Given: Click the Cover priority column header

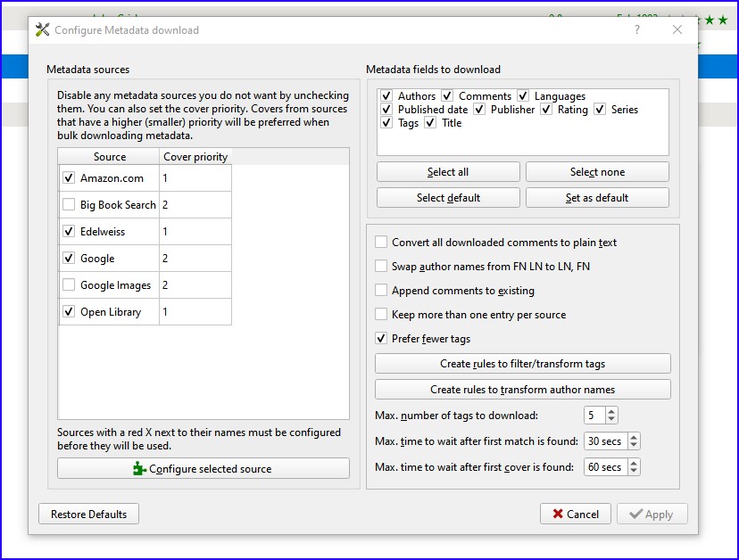Looking at the screenshot, I should pyautogui.click(x=195, y=156).
